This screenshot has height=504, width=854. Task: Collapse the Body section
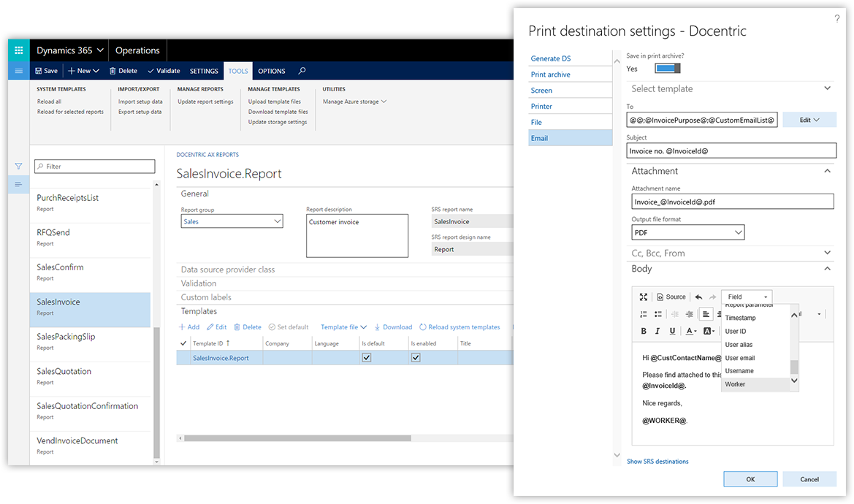click(731, 269)
